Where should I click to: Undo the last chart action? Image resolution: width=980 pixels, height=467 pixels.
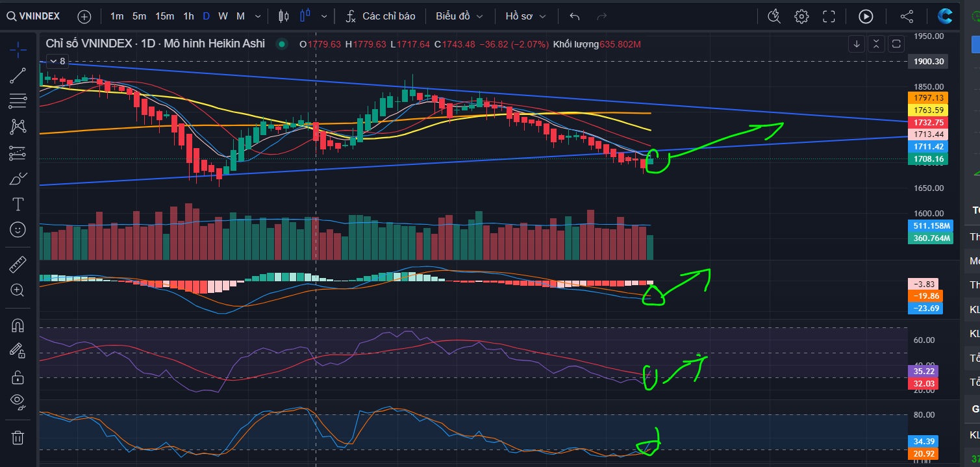575,16
